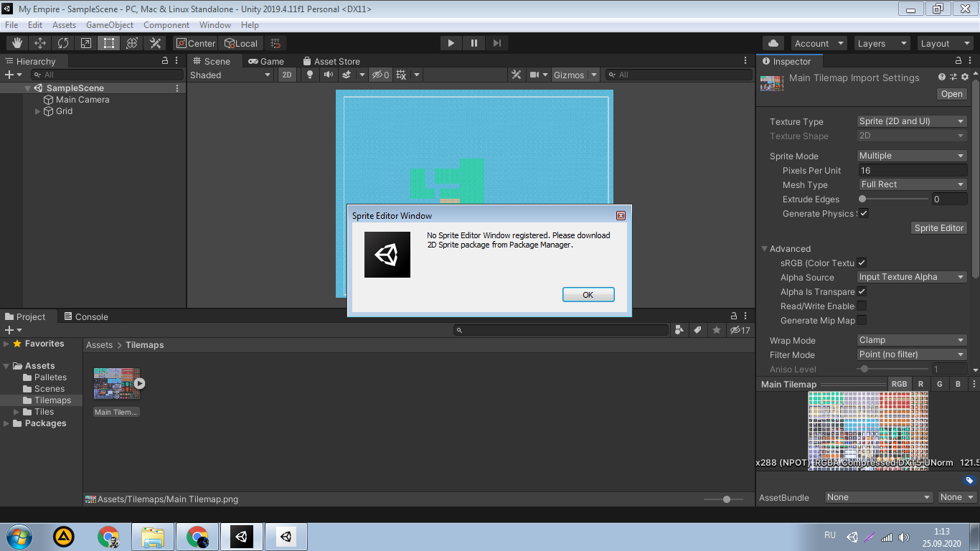Open cloud Collab icon
Screen dimensions: 980x551
pos(773,43)
